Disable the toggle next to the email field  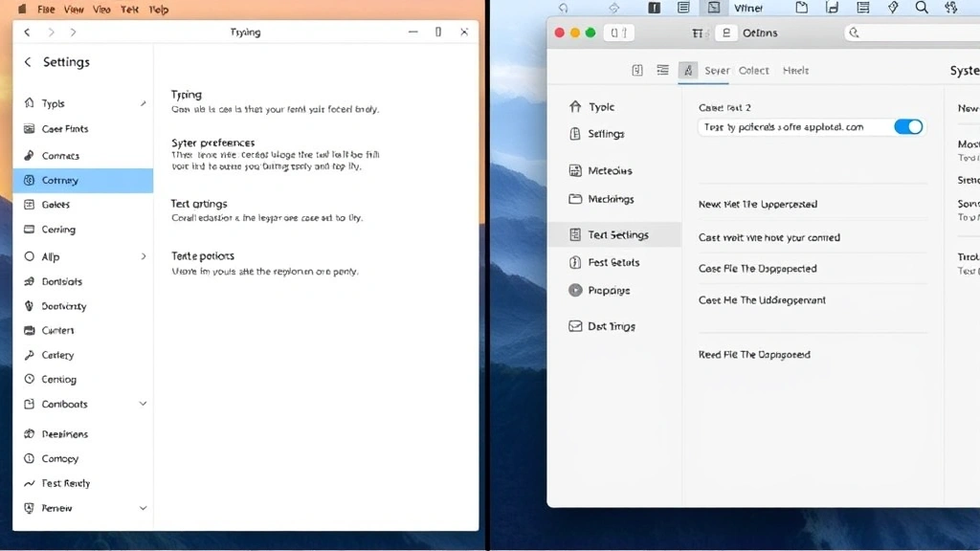[x=907, y=125]
